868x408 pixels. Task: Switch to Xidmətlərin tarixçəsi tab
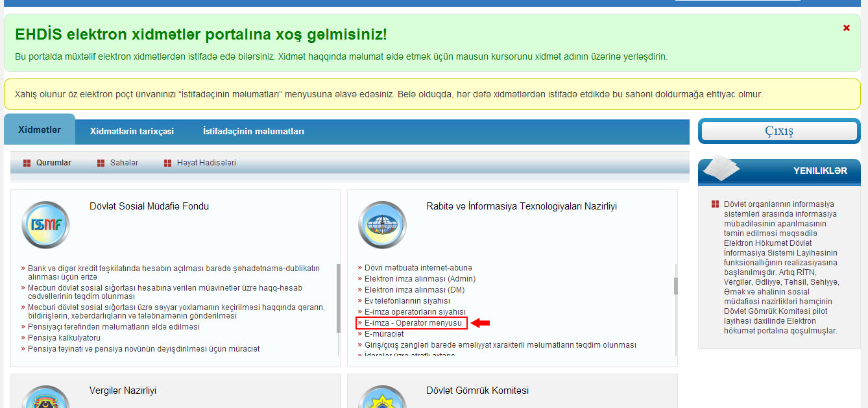tap(132, 131)
